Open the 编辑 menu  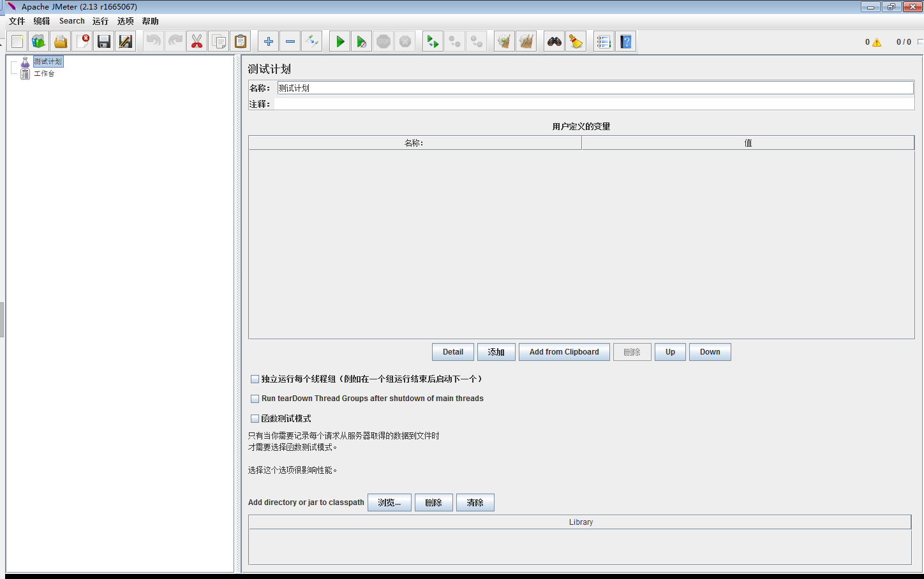point(42,21)
